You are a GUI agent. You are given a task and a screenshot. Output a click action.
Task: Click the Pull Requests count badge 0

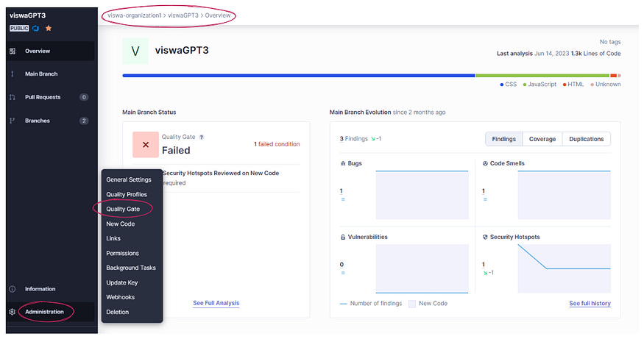[x=84, y=97]
